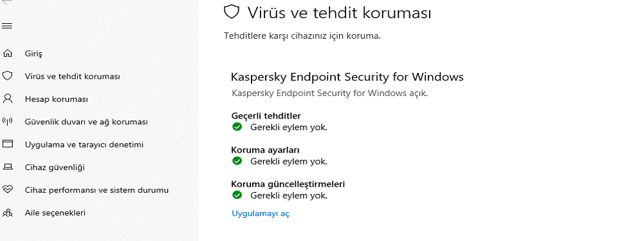Viewport: 644px width, 241px height.
Task: Open Hesap koruması section
Action: [x=56, y=99]
